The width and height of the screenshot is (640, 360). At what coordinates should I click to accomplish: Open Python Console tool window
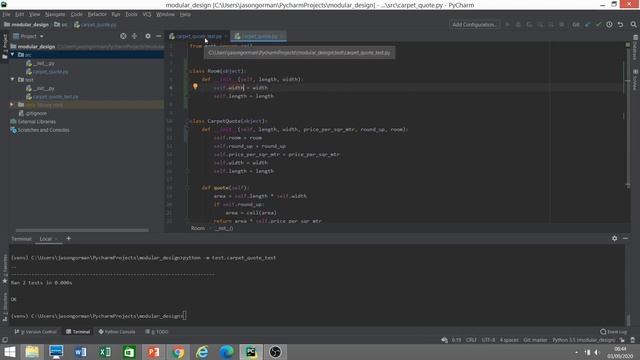tap(117, 332)
